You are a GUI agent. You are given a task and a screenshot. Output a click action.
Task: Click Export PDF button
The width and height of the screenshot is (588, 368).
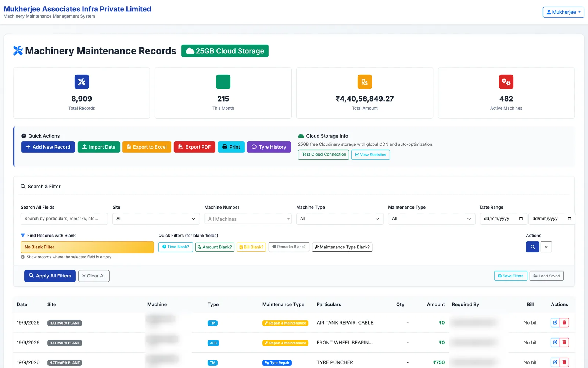click(x=194, y=147)
